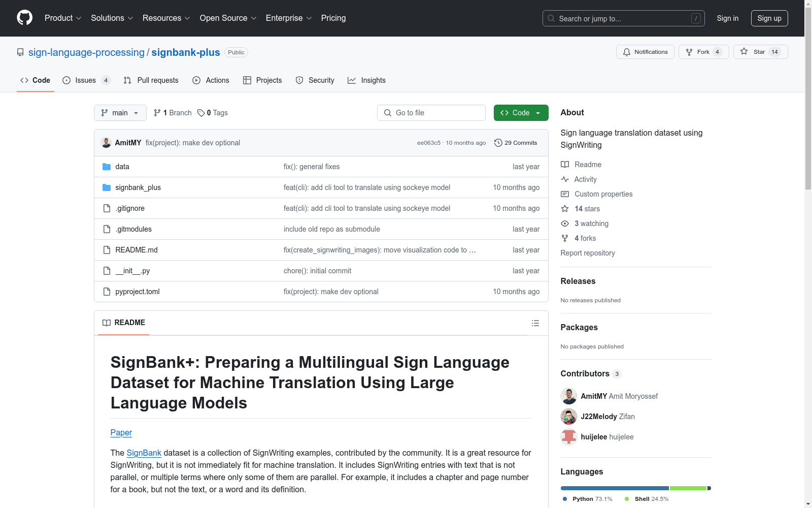Expand the Open Source menu

coord(228,18)
